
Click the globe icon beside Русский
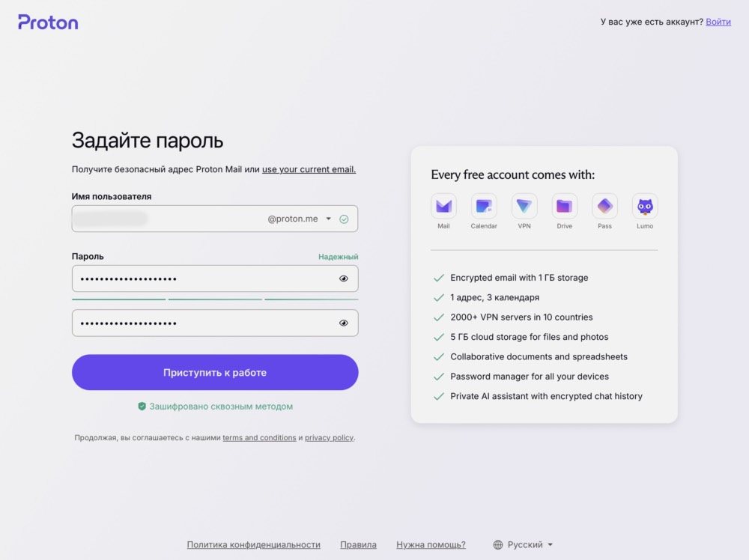click(x=498, y=545)
